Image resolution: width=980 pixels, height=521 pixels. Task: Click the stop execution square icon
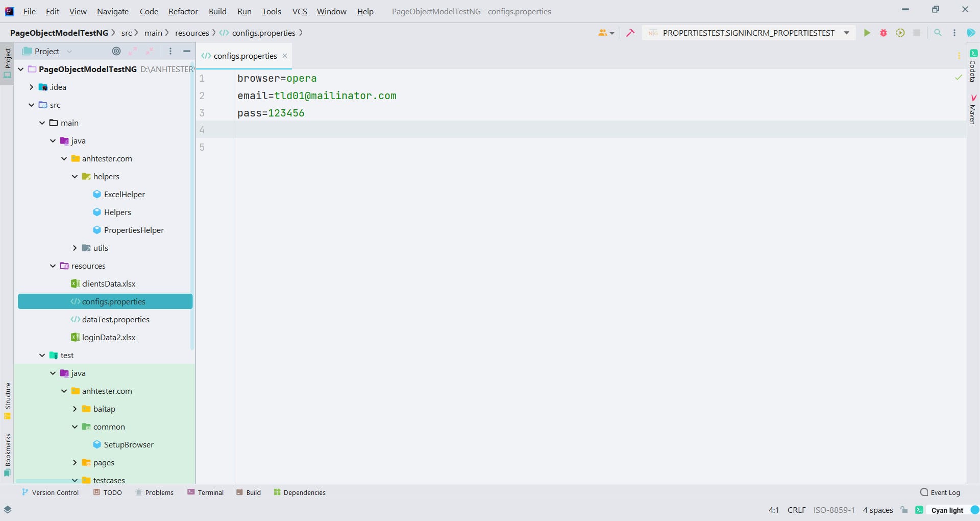(917, 33)
